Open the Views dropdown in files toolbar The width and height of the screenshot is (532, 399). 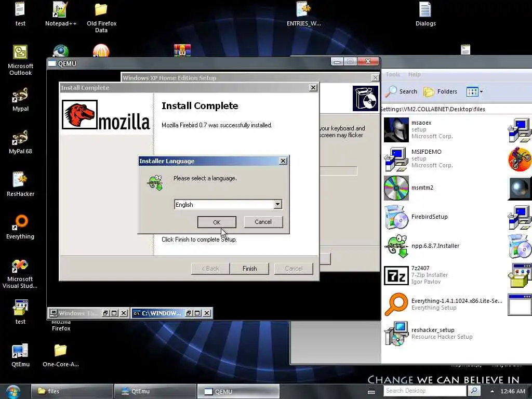474,91
